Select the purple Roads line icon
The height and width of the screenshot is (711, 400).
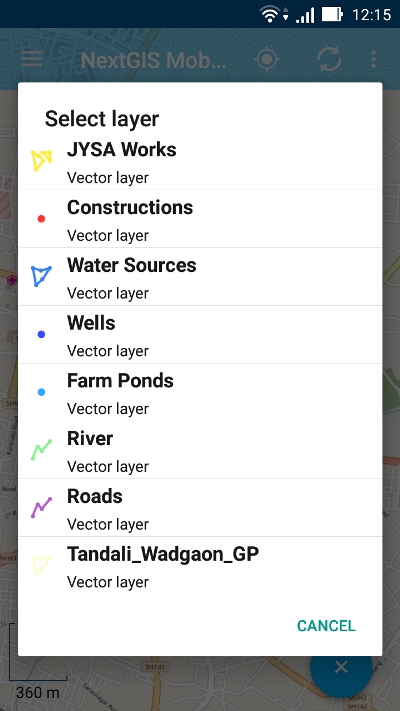point(41,507)
